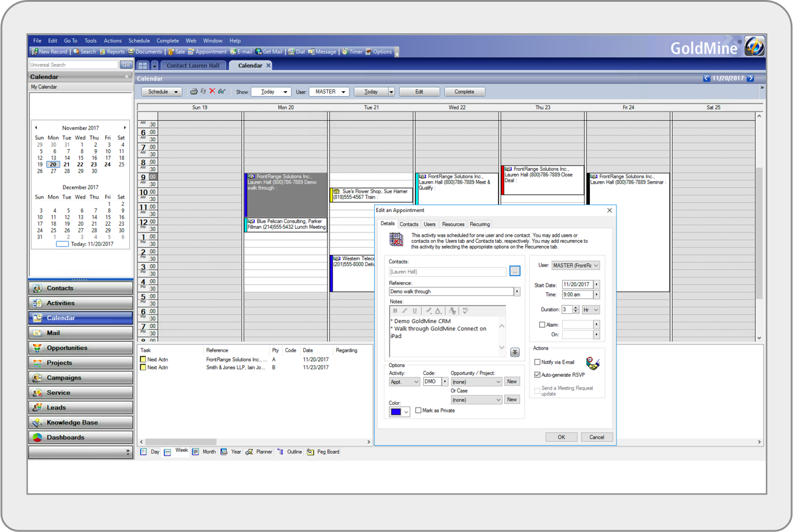The width and height of the screenshot is (793, 532).
Task: Open the Actions menu
Action: tap(112, 40)
